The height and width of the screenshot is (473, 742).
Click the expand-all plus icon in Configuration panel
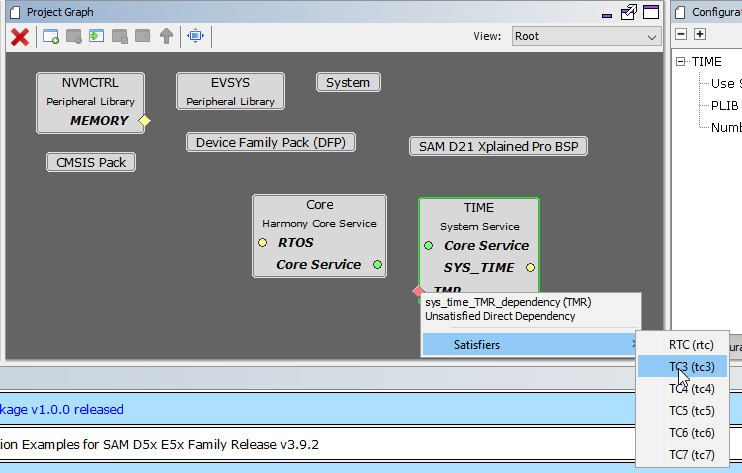pos(700,34)
